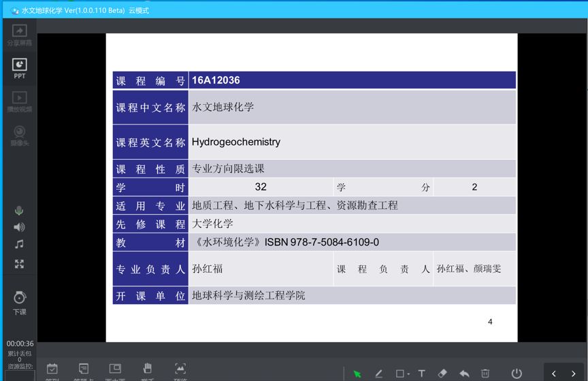Toggle the speaker volume icon

19,227
